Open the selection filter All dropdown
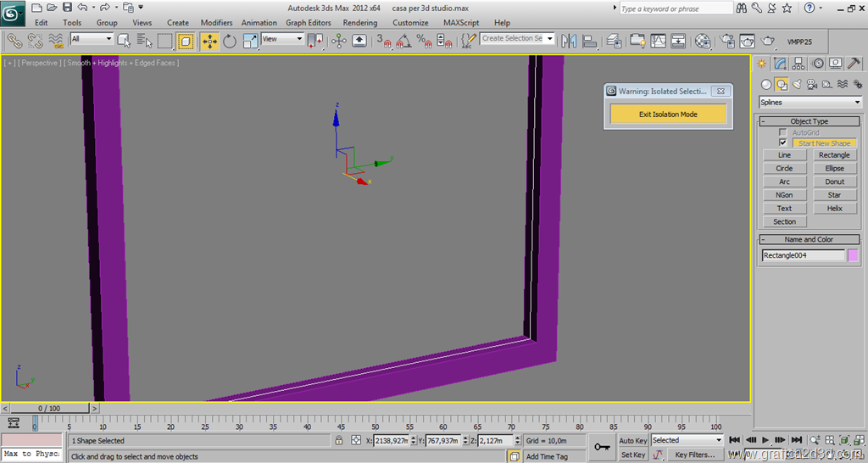 [92, 39]
